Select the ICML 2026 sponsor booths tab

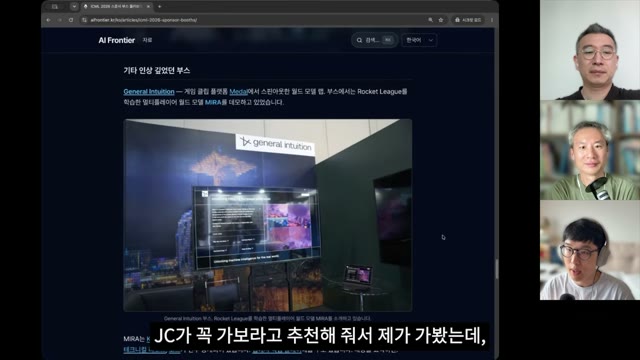pos(116,7)
